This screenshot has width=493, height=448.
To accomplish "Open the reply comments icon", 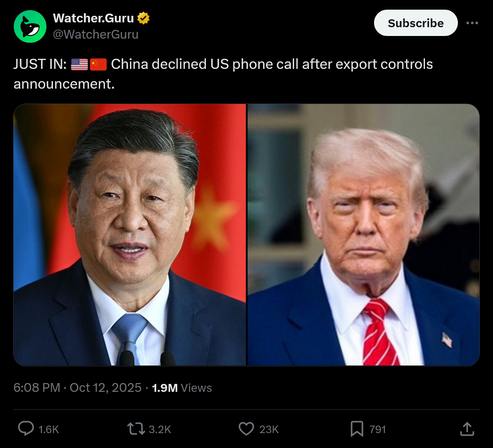I will tap(26, 429).
